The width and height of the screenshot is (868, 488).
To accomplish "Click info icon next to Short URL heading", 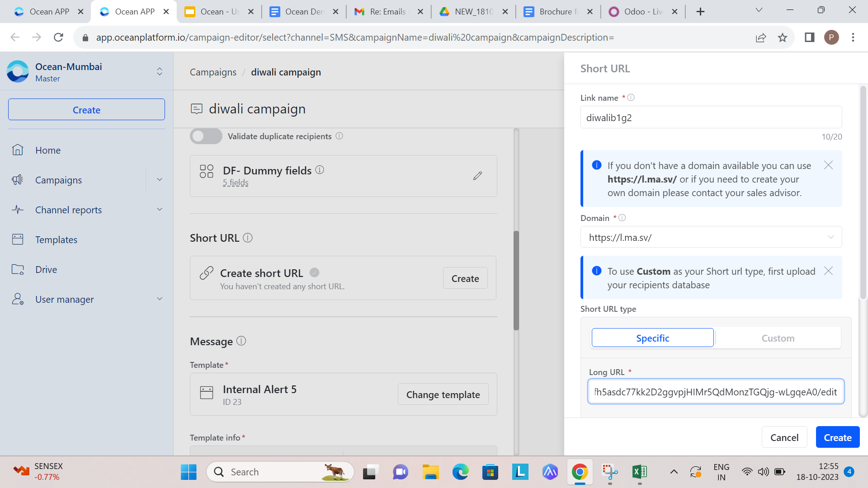I will [248, 238].
